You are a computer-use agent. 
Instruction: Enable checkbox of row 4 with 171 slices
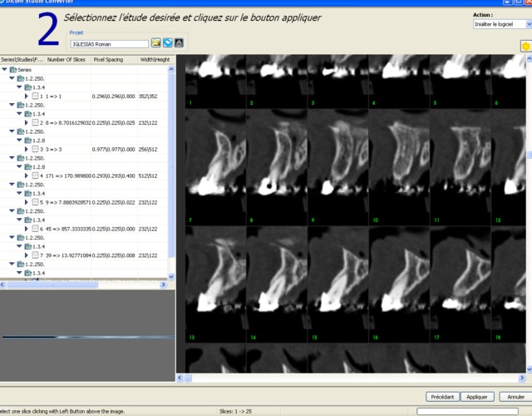click(35, 176)
